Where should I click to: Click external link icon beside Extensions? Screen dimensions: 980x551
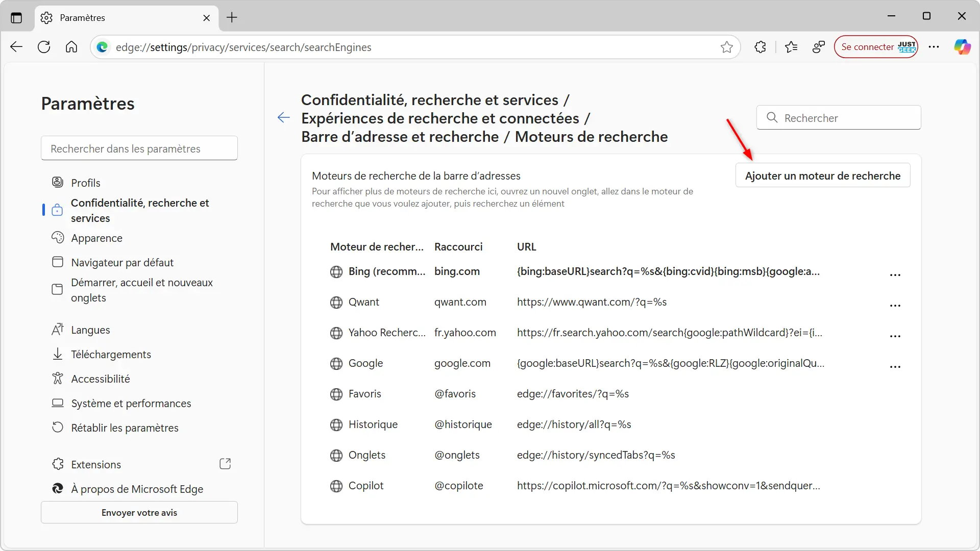pos(225,464)
